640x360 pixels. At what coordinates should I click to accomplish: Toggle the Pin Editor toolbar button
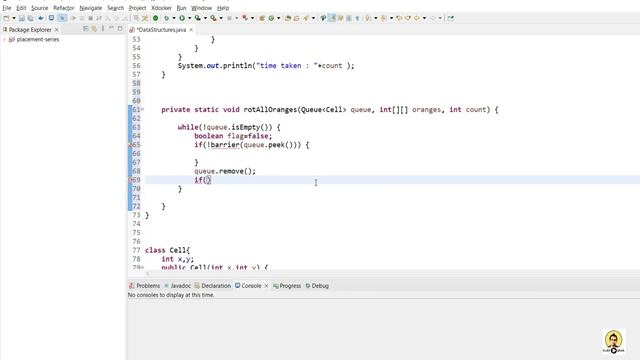pos(451,18)
